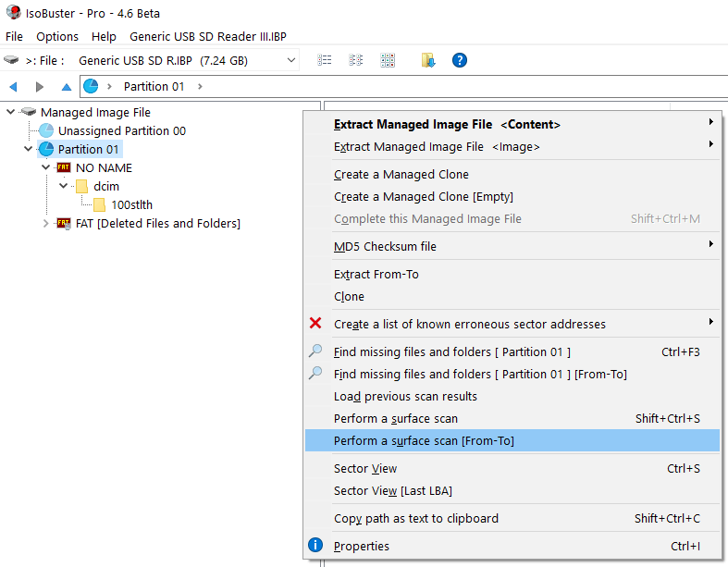This screenshot has width=728, height=567.
Task: Open Generic USB SD Reader III.IBP menu
Action: coord(208,36)
